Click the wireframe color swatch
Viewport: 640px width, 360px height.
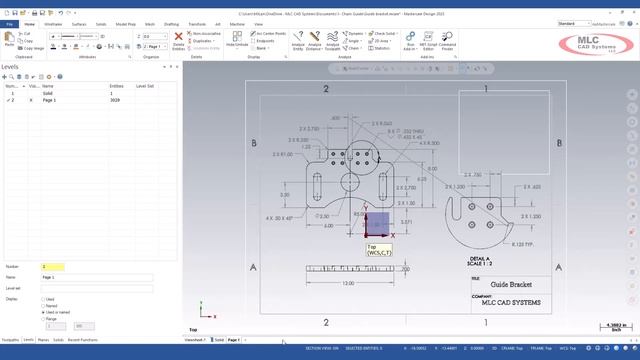click(x=53, y=47)
